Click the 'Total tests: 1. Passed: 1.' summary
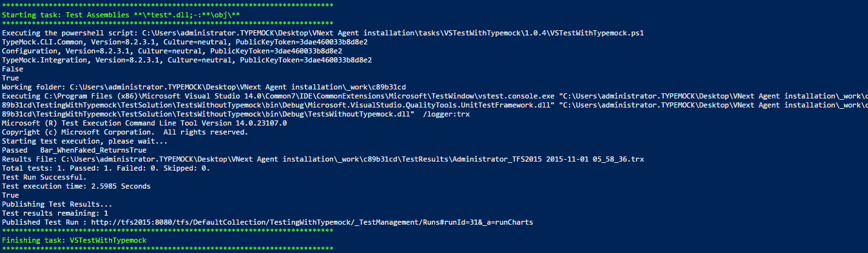The image size is (868, 253). tap(106, 167)
